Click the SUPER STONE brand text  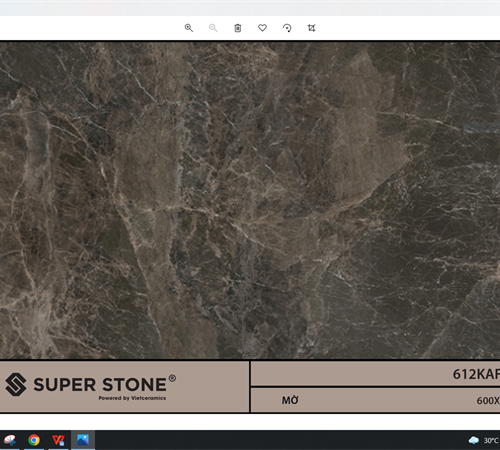click(x=100, y=385)
